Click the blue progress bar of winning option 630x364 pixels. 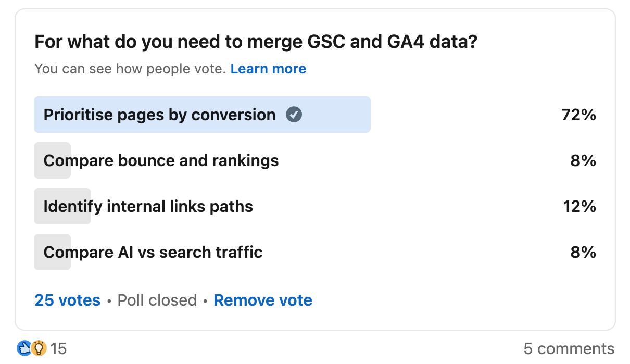(x=202, y=115)
